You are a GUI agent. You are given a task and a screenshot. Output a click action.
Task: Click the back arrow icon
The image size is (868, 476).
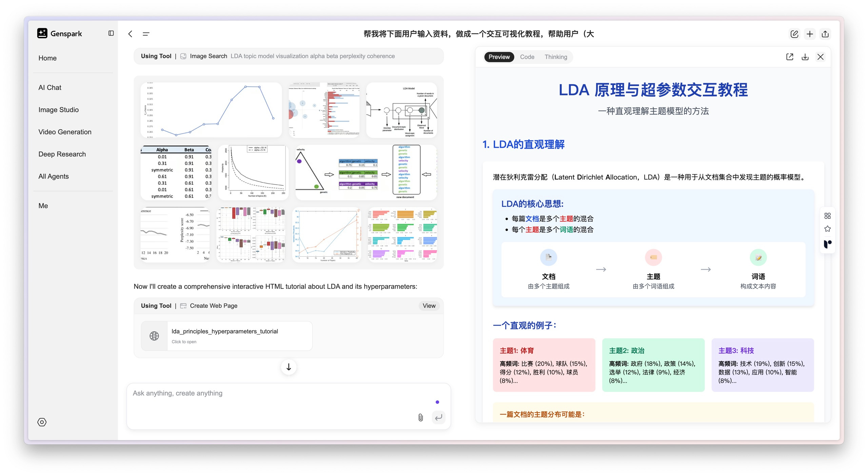click(x=130, y=34)
